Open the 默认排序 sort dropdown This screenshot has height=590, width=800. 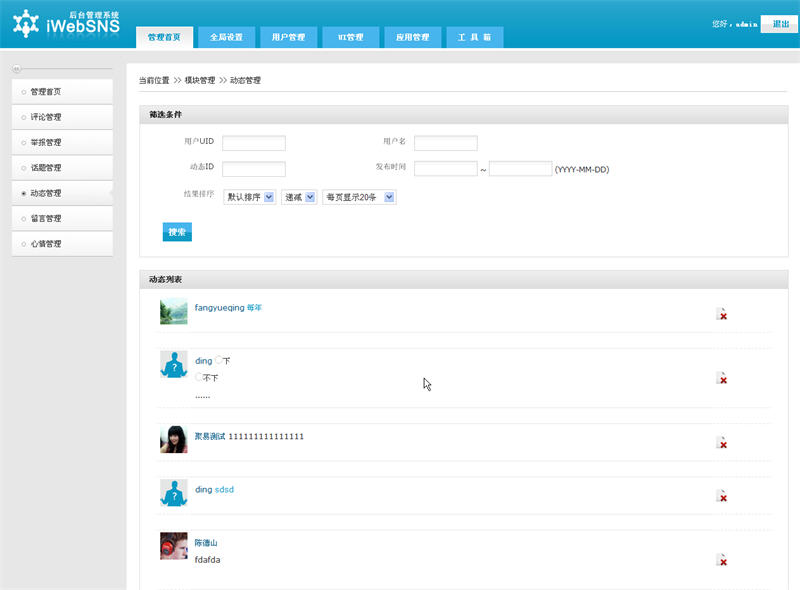(249, 197)
